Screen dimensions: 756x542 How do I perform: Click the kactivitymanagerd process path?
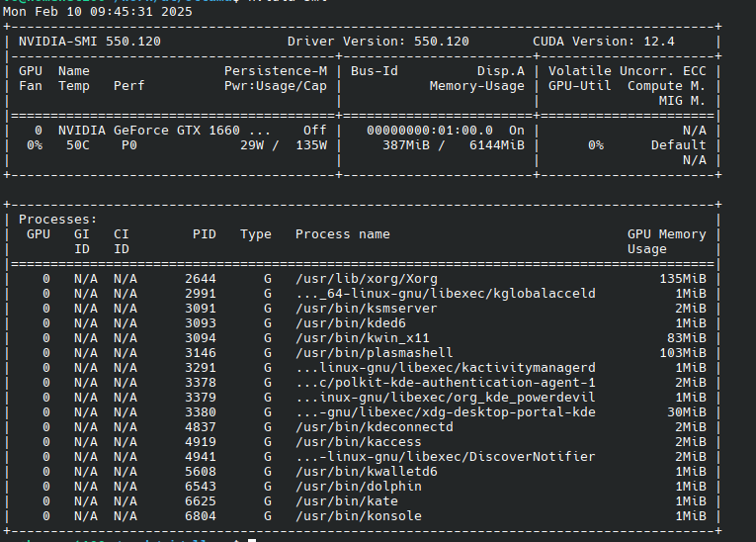click(446, 368)
